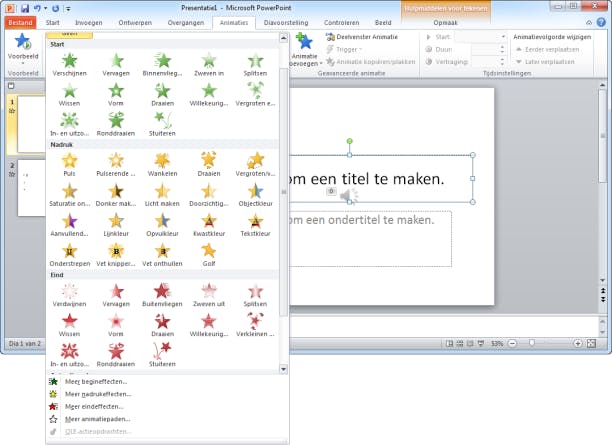
Task: Choose the Verdwijnen exit effect
Action: coord(69,295)
